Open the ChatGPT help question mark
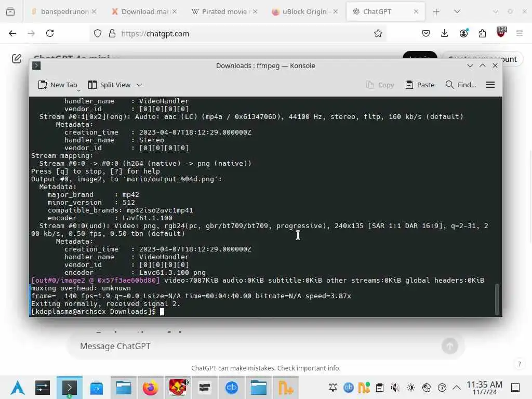Image resolution: width=532 pixels, height=399 pixels. click(519, 364)
